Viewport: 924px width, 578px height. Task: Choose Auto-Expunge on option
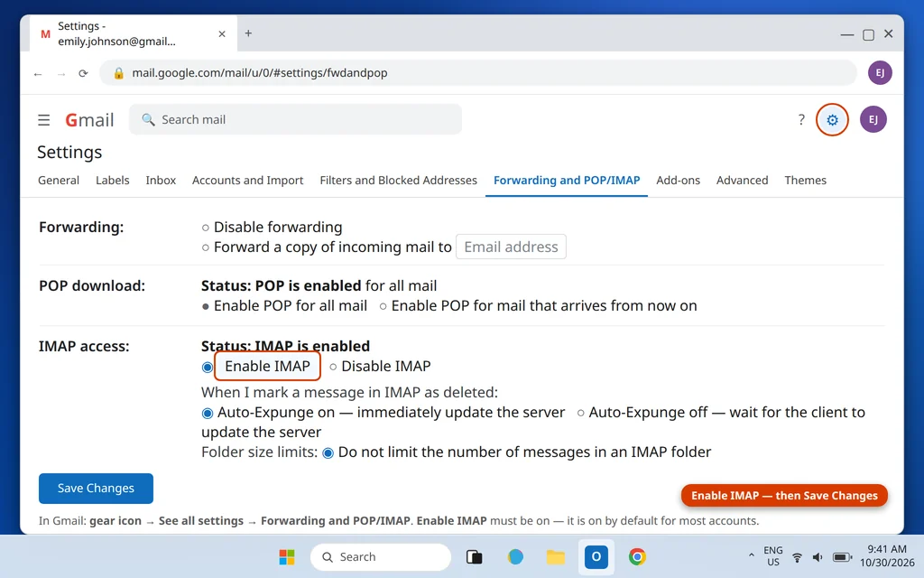[207, 414]
